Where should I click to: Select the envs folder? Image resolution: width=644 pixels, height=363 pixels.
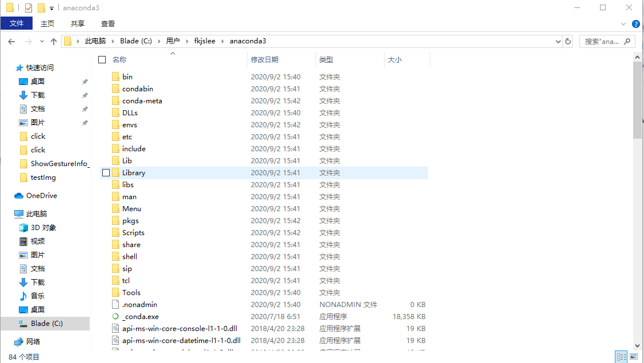(130, 124)
